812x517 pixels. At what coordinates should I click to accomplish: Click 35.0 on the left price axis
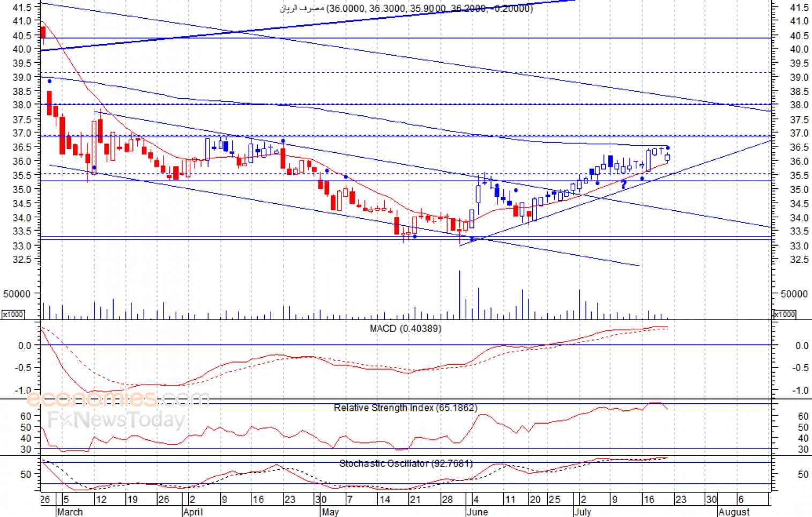[22, 189]
